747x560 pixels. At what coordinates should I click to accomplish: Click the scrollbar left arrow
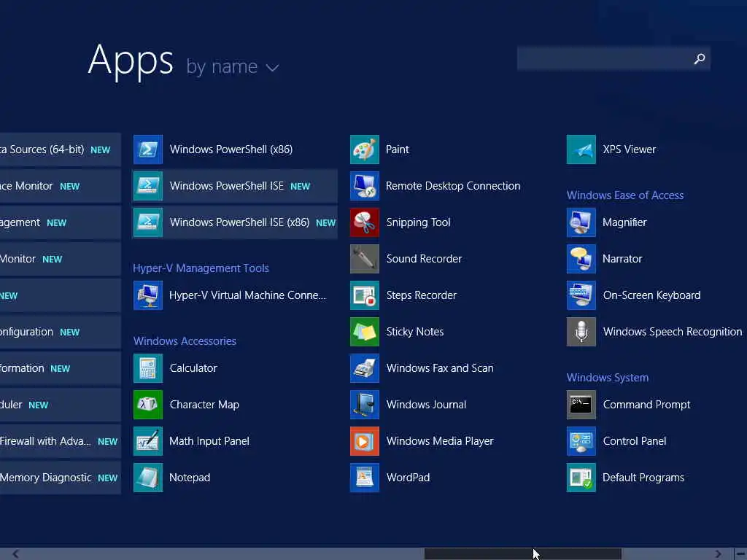click(16, 554)
